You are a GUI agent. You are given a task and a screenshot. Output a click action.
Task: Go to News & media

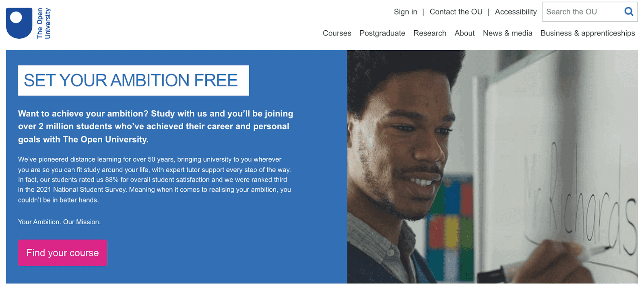coord(507,33)
